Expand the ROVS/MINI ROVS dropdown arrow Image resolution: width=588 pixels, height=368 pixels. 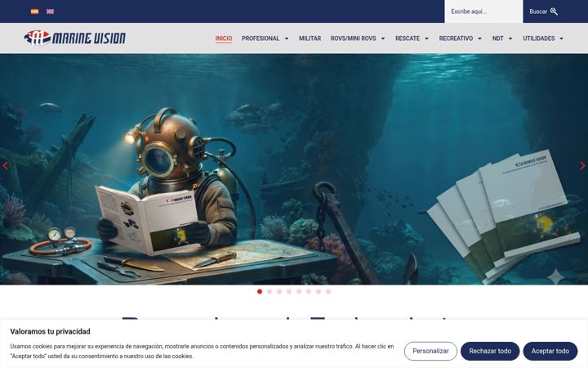pos(383,38)
